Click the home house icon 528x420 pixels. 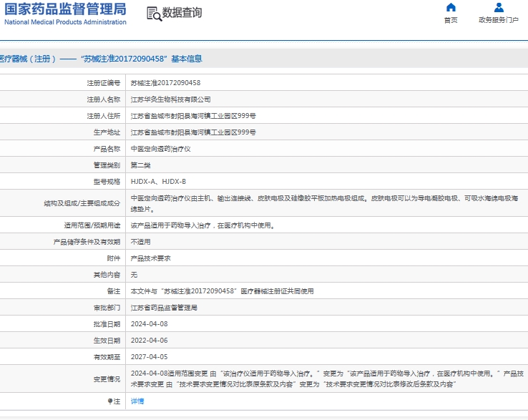pyautogui.click(x=451, y=7)
